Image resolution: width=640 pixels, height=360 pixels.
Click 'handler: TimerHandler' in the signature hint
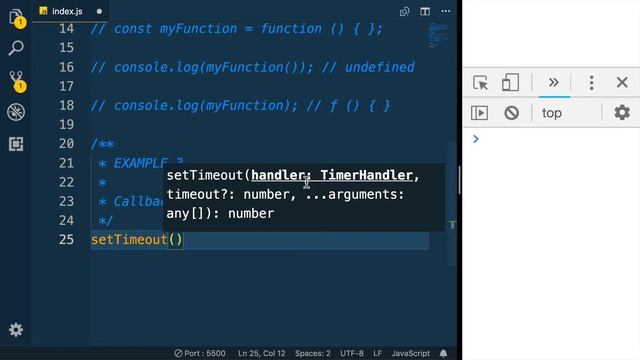[x=331, y=175]
